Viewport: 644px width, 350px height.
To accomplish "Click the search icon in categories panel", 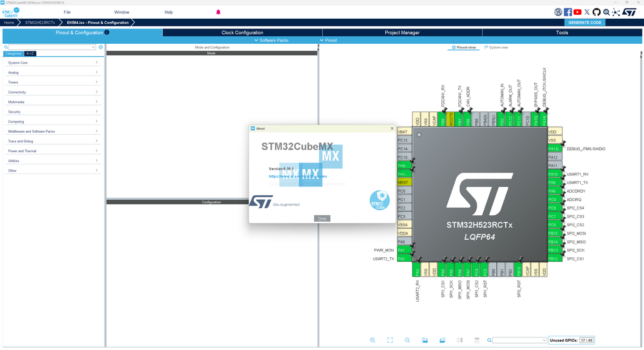I will pyautogui.click(x=6, y=47).
